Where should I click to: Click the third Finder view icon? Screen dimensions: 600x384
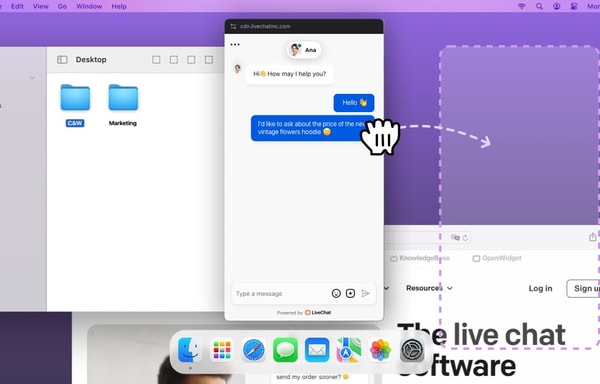pos(191,60)
